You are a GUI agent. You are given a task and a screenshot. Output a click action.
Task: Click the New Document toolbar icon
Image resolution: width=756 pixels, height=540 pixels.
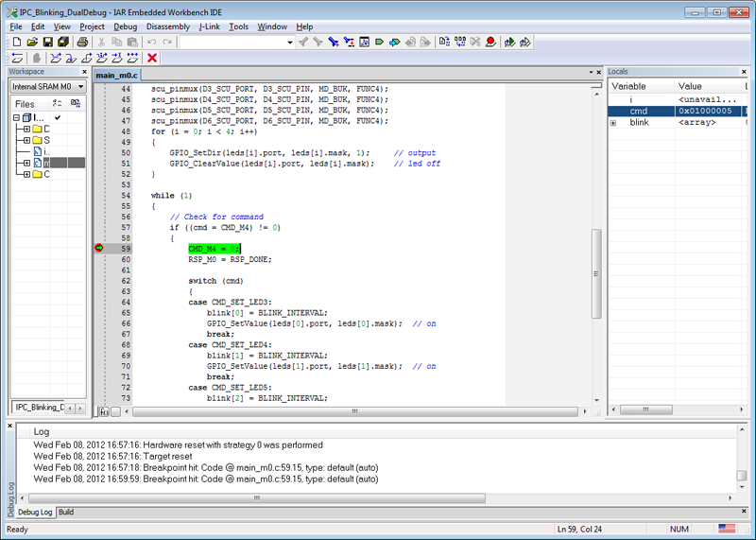(16, 42)
